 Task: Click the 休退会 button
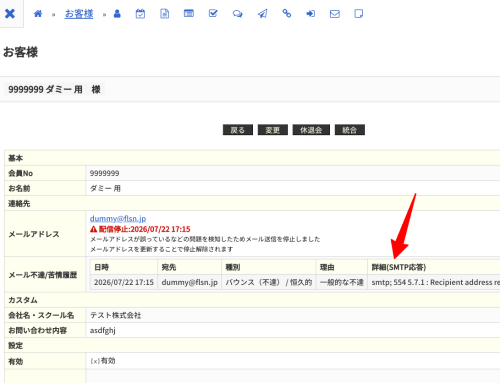[311, 130]
